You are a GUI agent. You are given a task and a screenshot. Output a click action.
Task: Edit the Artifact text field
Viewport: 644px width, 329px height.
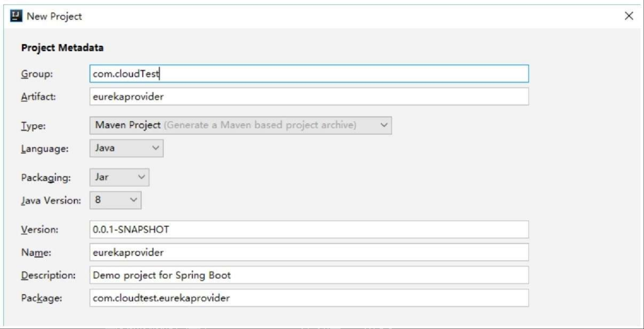309,96
